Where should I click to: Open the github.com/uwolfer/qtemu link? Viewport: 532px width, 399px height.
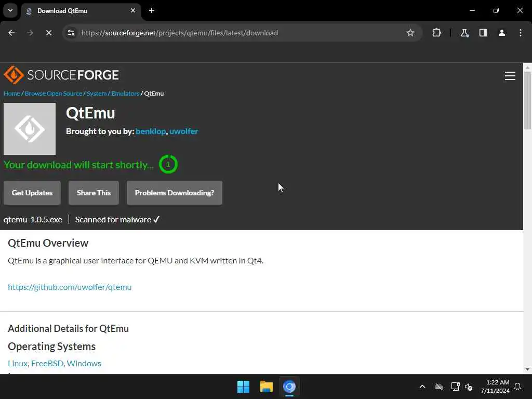point(70,287)
